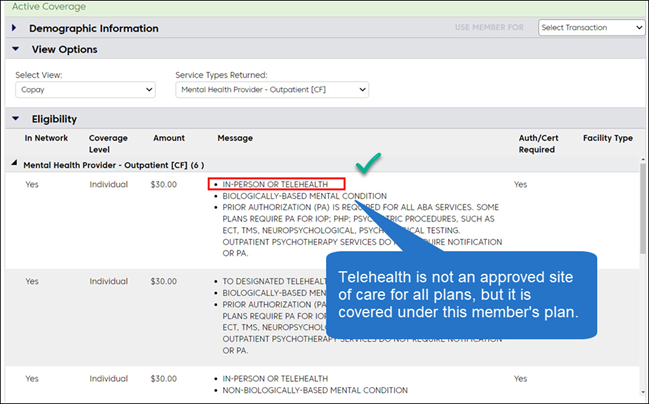Open the Select View Copay dropdown
This screenshot has height=404, width=649.
click(x=85, y=89)
